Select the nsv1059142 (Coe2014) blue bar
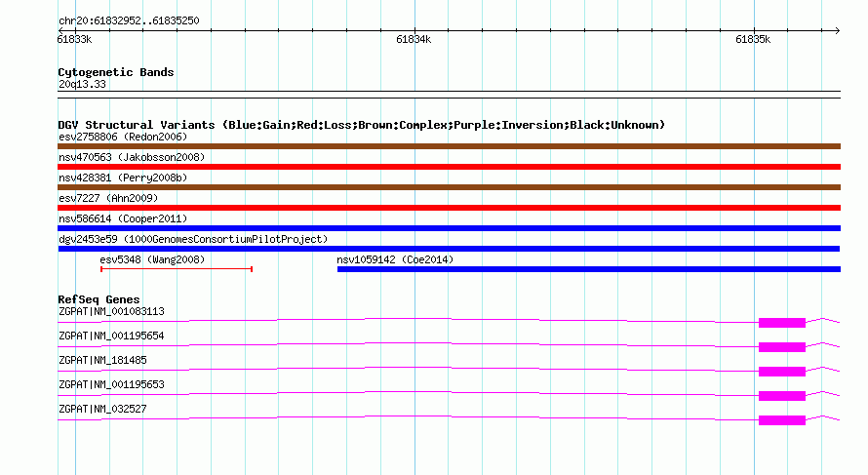 pos(589,269)
